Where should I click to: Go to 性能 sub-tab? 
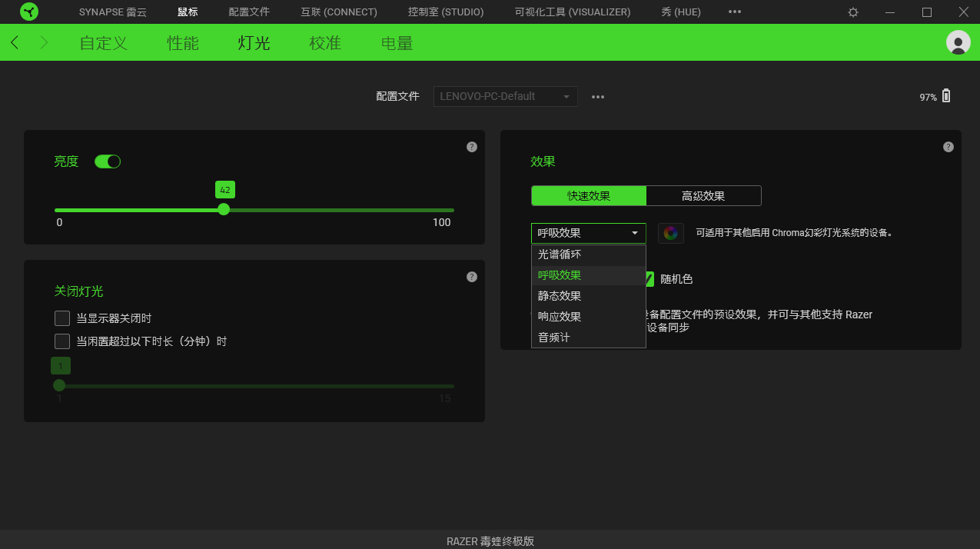coord(183,43)
